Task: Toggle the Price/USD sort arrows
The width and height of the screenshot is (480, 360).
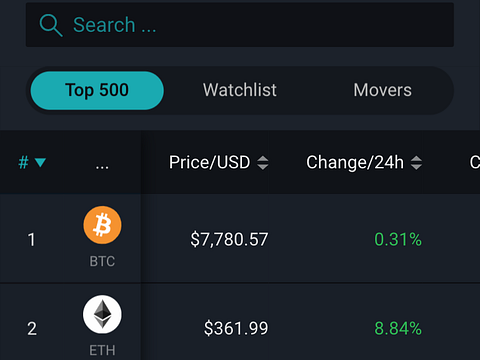Action: (263, 163)
